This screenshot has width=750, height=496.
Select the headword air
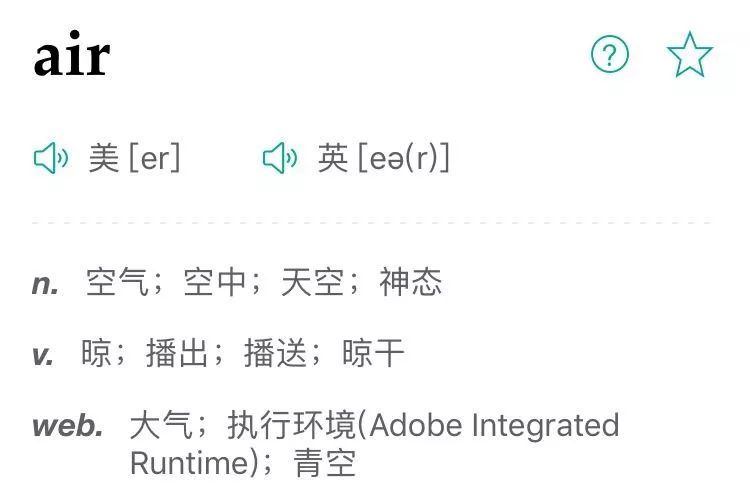coord(72,55)
